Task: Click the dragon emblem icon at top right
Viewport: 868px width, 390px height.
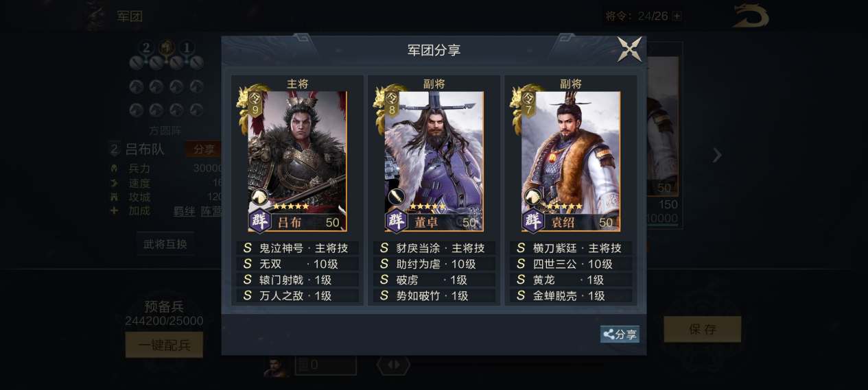Action: click(x=751, y=16)
